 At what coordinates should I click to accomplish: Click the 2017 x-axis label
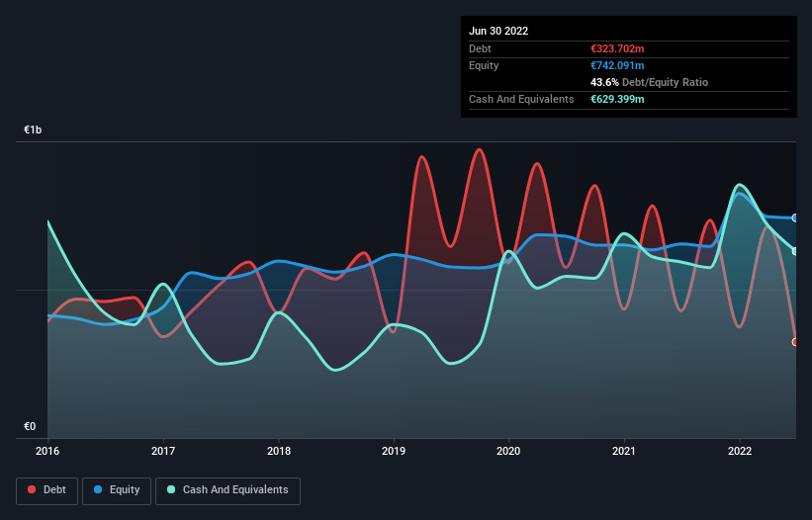163,451
